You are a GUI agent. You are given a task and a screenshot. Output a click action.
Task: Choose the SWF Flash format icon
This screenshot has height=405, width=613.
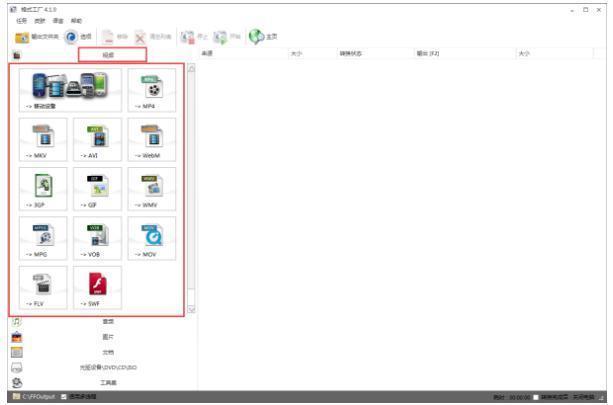97,286
